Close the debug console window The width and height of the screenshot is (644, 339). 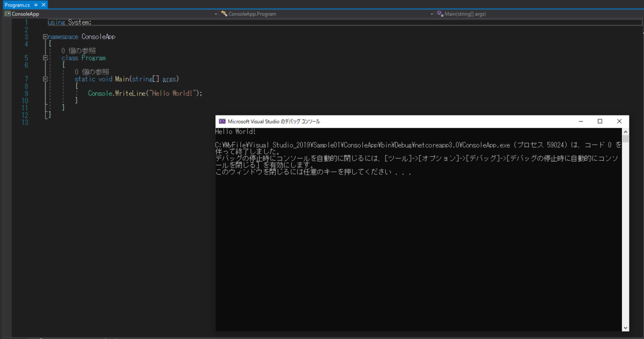(619, 121)
